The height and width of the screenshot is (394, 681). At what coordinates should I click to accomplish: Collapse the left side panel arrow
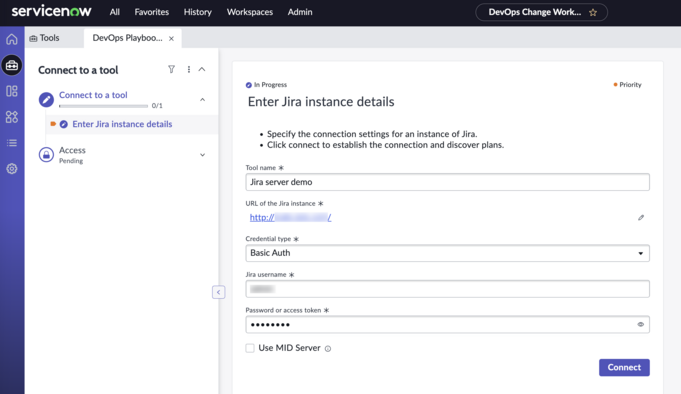218,292
